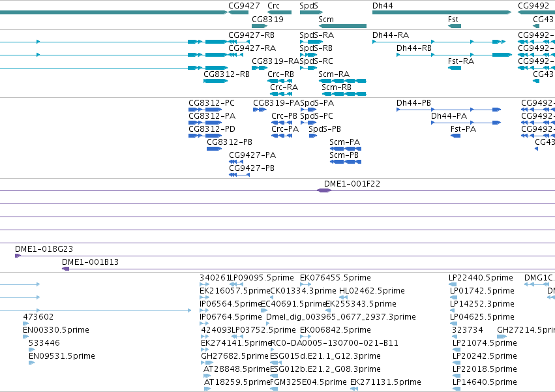Click EST LP20242.5prime
Image resolution: width=555 pixels, height=392 pixels.
457,363
